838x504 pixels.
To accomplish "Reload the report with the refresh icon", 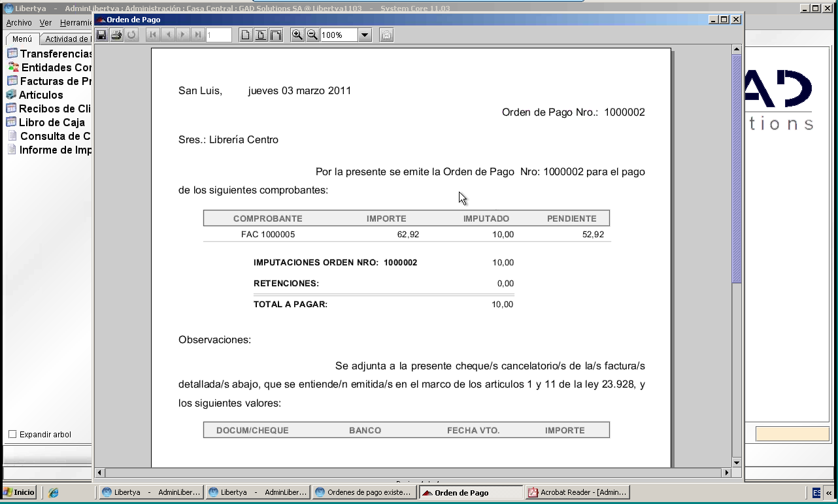I will tap(131, 35).
